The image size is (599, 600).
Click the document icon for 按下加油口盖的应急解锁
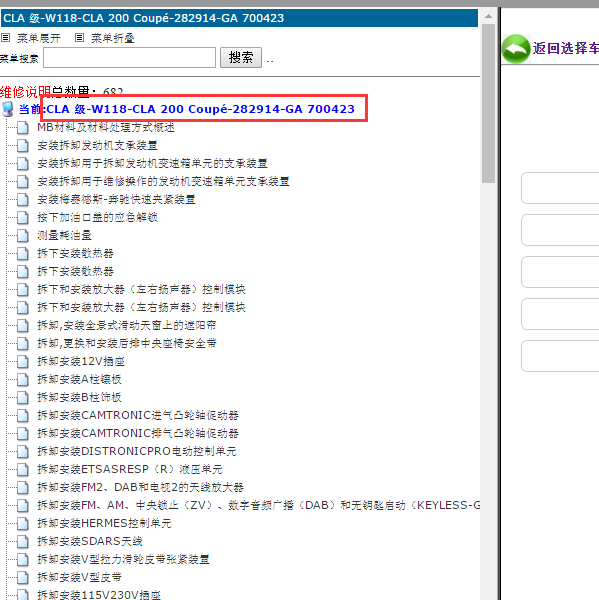pyautogui.click(x=23, y=217)
